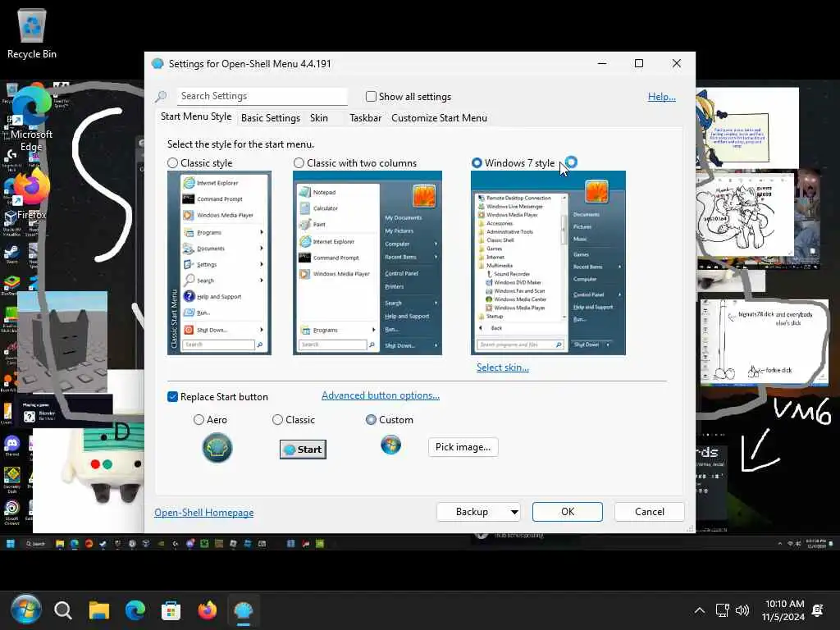The width and height of the screenshot is (840, 630).
Task: Launch Firefox from the taskbar
Action: point(208,610)
